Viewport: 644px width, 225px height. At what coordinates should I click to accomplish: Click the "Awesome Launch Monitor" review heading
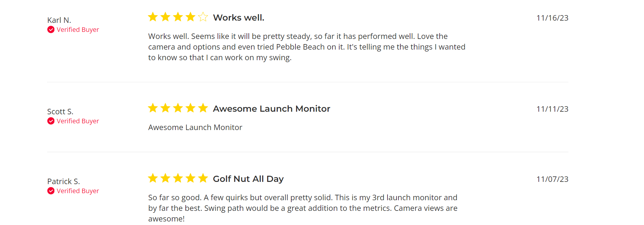point(271,109)
